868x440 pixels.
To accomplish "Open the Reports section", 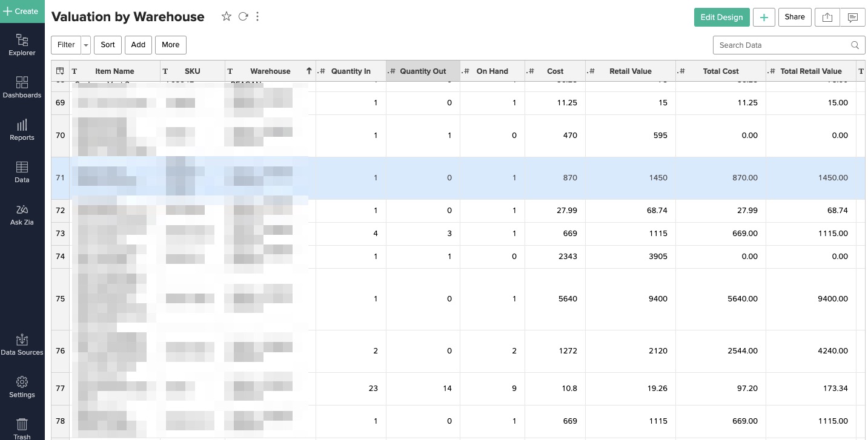I will [22, 129].
